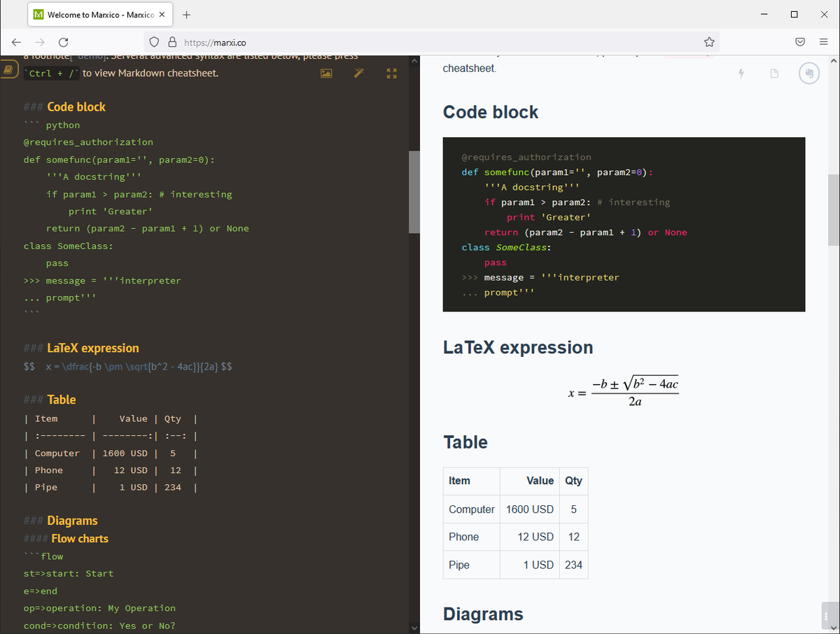Click 'st=>start: Start' line in editor

[x=69, y=574]
